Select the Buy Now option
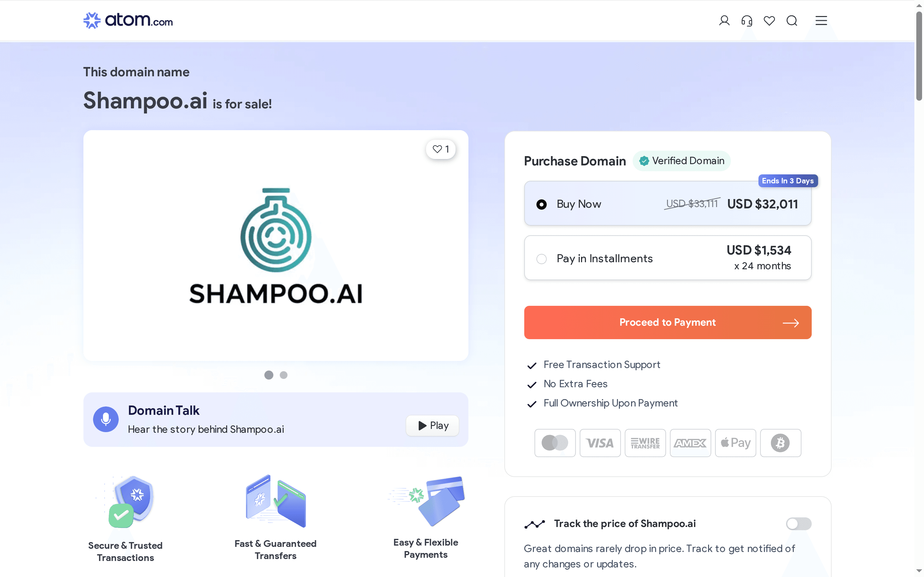Screen dimensions: 924x577 pos(542,204)
